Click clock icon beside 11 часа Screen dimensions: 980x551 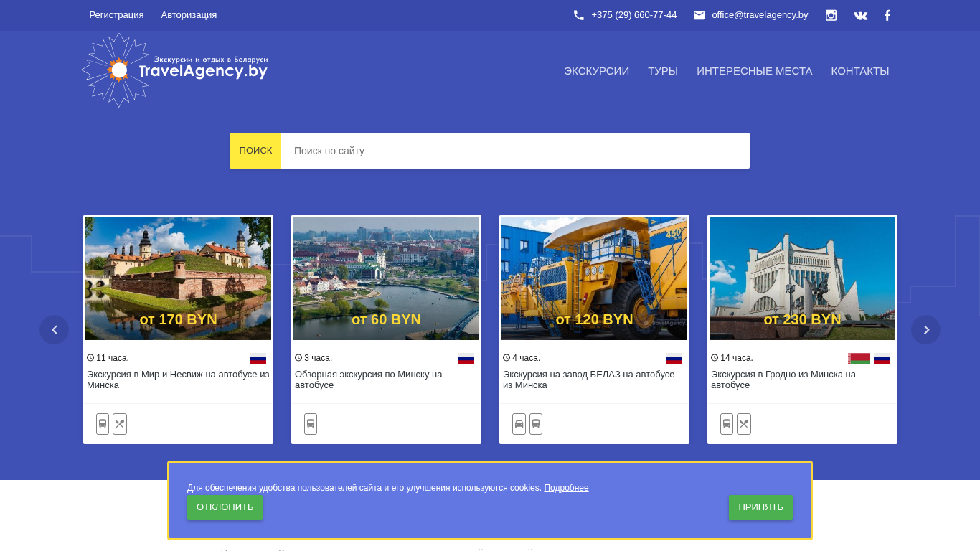coord(90,358)
